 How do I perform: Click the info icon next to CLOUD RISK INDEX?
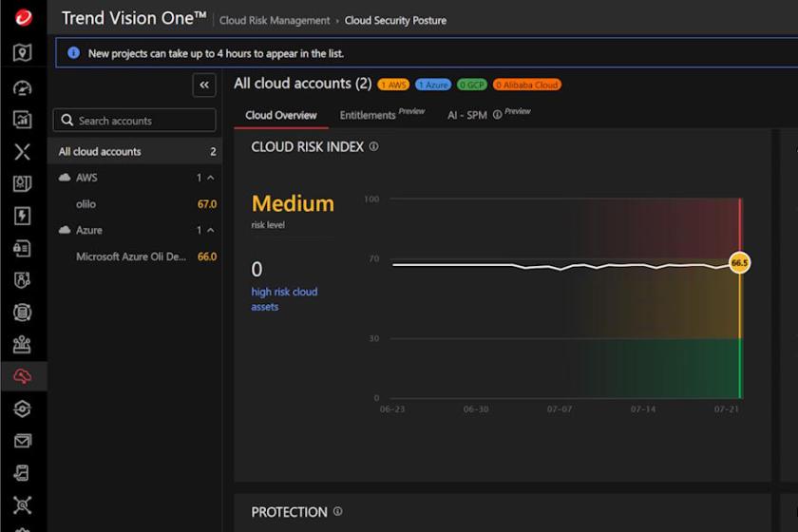(373, 146)
